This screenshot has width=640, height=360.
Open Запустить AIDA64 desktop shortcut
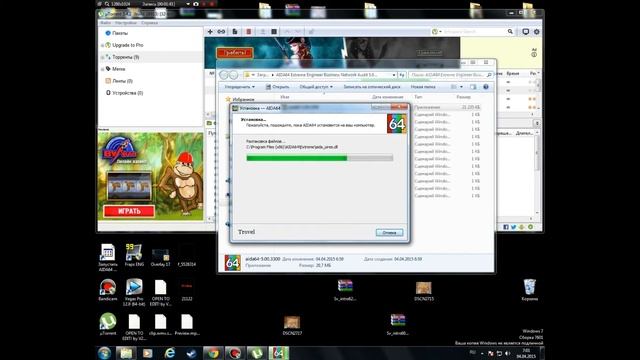click(x=108, y=258)
